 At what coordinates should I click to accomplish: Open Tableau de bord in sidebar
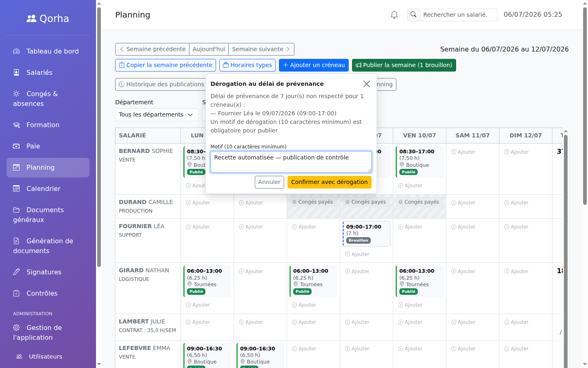click(48, 52)
